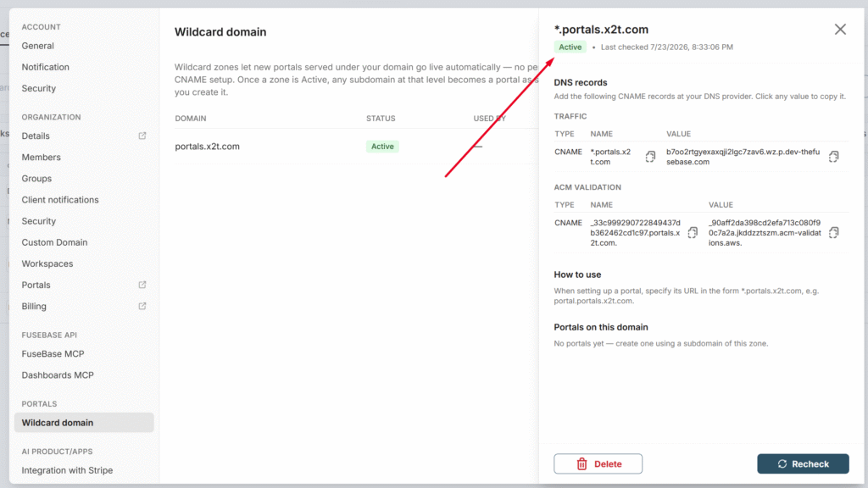This screenshot has width=868, height=488.
Task: Click the DOMAIN column header
Action: click(x=191, y=119)
